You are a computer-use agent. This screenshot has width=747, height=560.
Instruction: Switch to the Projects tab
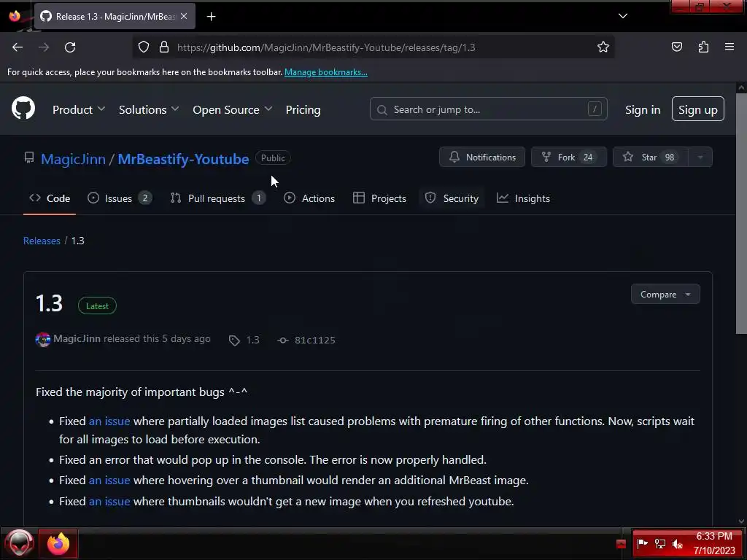[x=379, y=198]
